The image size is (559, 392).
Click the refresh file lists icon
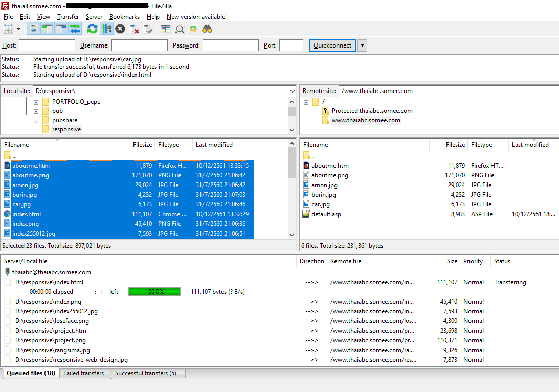click(92, 29)
